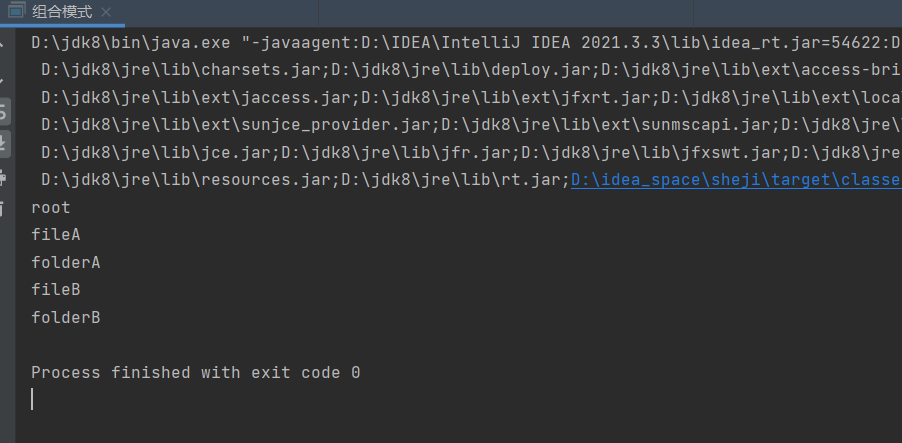The image size is (902, 443).
Task: Click the sunjce_provider.jar classpath line
Action: (471, 125)
